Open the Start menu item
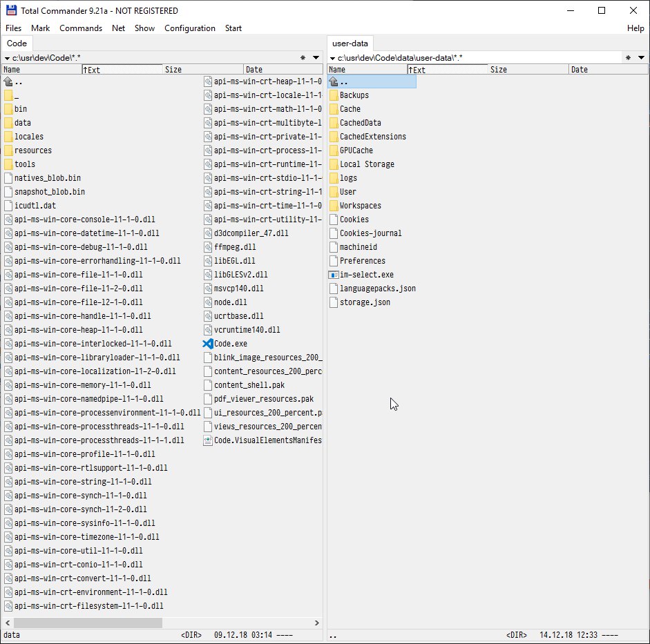Viewport: 650px width, 644px height. pyautogui.click(x=233, y=28)
